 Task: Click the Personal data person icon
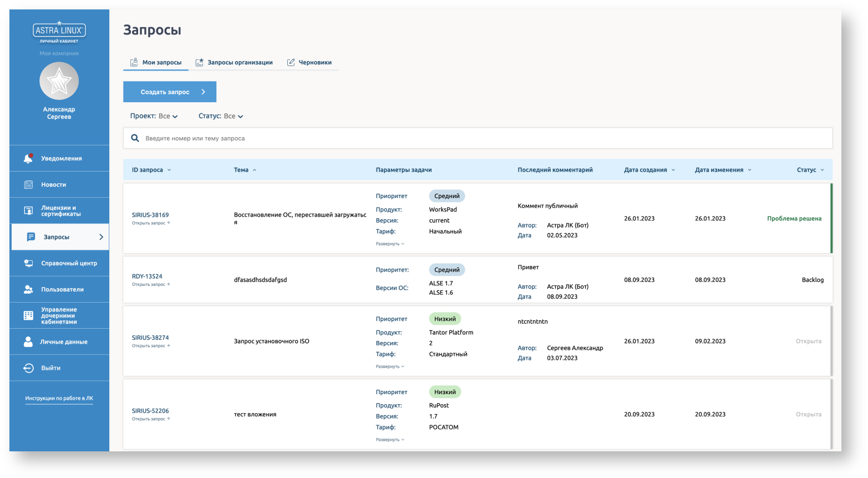[28, 342]
